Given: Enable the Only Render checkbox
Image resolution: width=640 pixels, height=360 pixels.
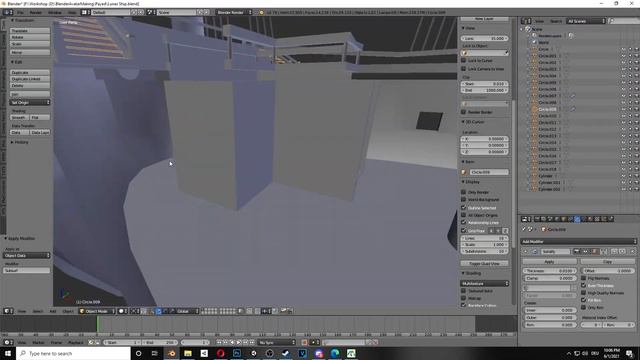Looking at the screenshot, I should [x=464, y=192].
